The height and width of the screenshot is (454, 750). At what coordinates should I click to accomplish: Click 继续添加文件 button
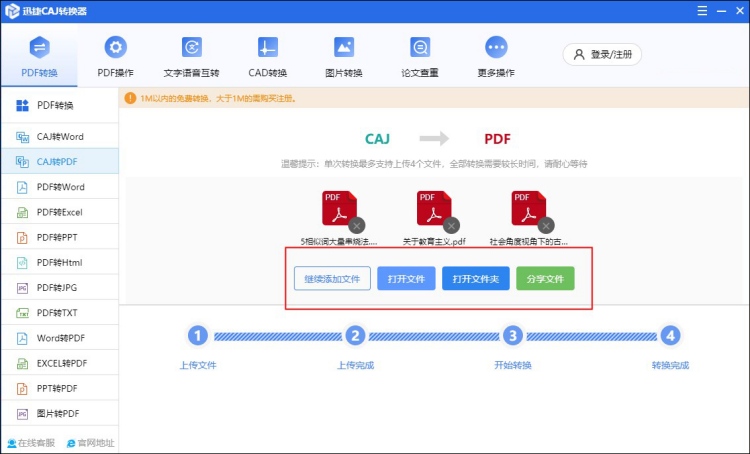(x=332, y=278)
